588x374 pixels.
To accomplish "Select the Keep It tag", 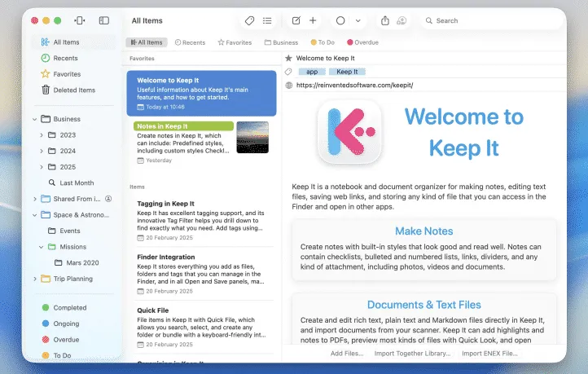I will click(x=347, y=72).
